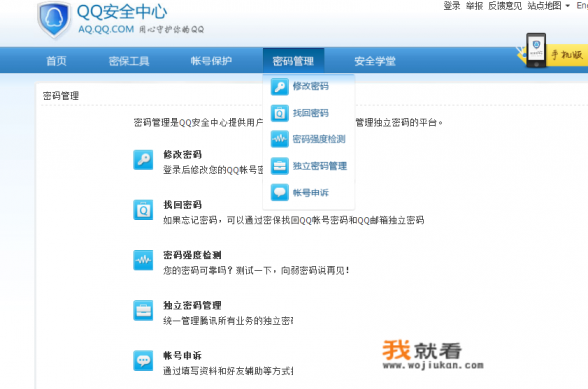Viewport: 588px width, 389px height.
Task: Click the waveform icon beside dropdown 密码强度检测
Action: point(279,139)
